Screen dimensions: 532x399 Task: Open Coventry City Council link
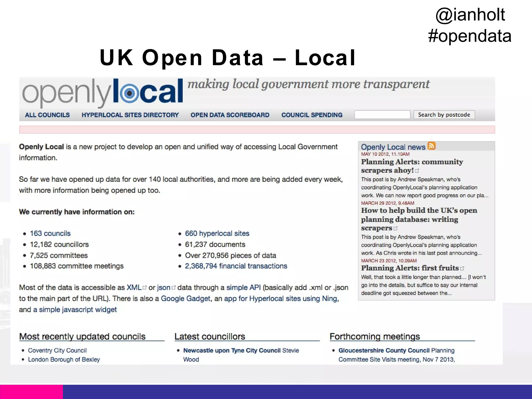(57, 350)
